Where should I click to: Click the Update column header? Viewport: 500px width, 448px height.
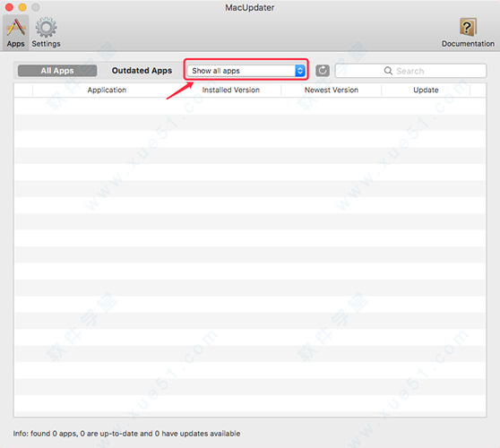click(x=426, y=90)
